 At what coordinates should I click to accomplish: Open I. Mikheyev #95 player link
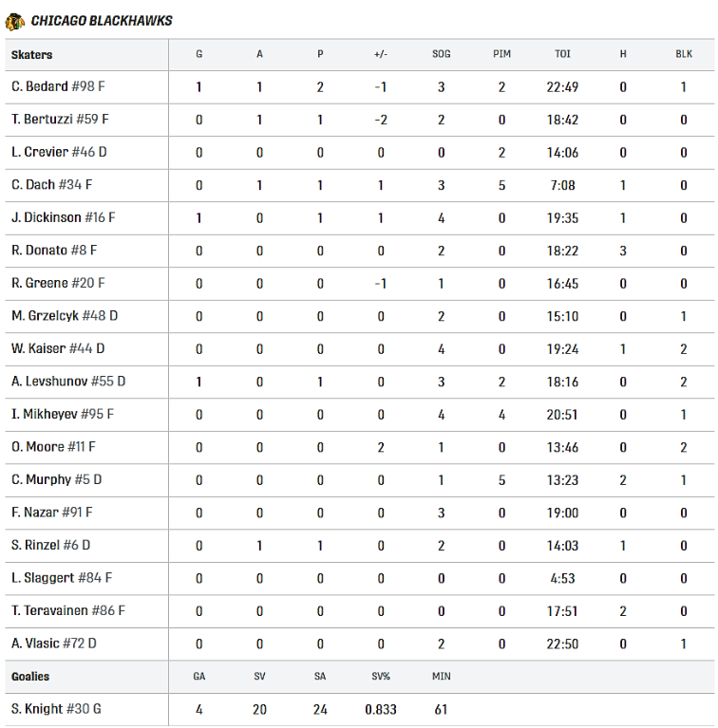[x=63, y=414]
